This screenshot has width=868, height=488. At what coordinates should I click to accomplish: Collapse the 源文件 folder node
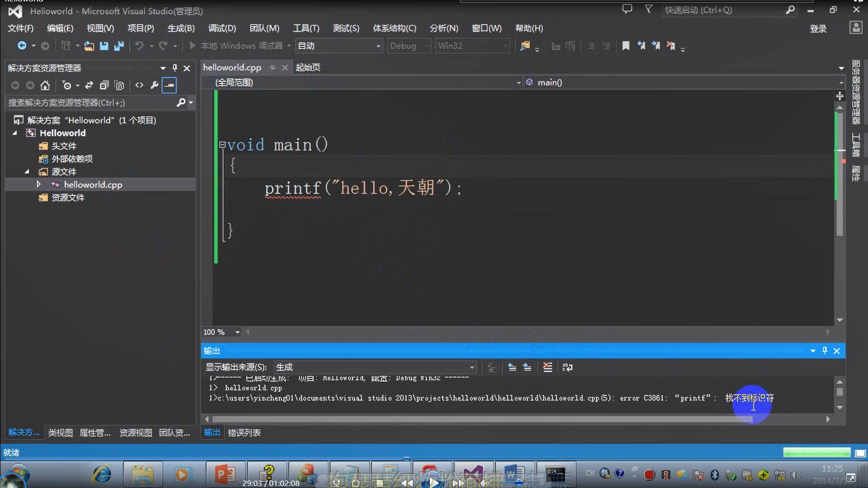(x=27, y=172)
